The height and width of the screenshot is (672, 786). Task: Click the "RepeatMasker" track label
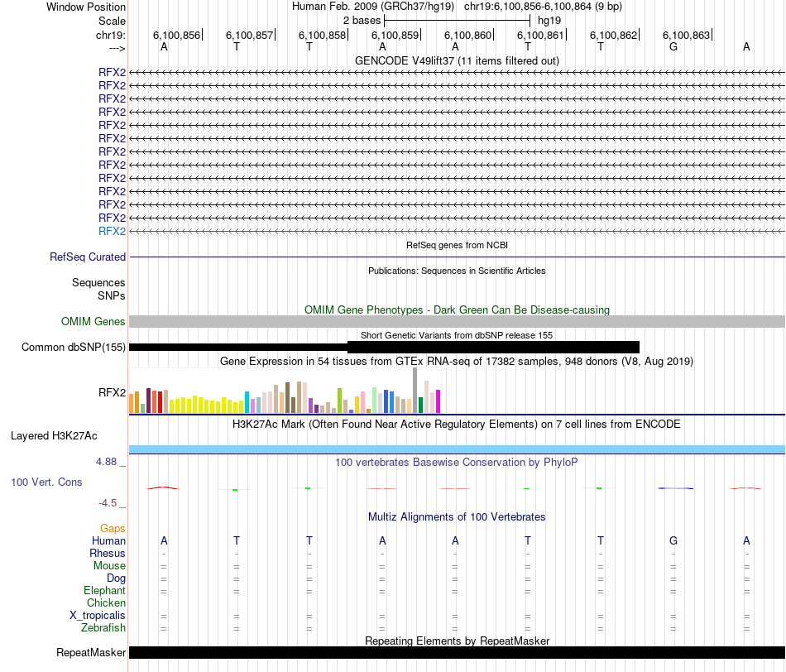pos(91,652)
